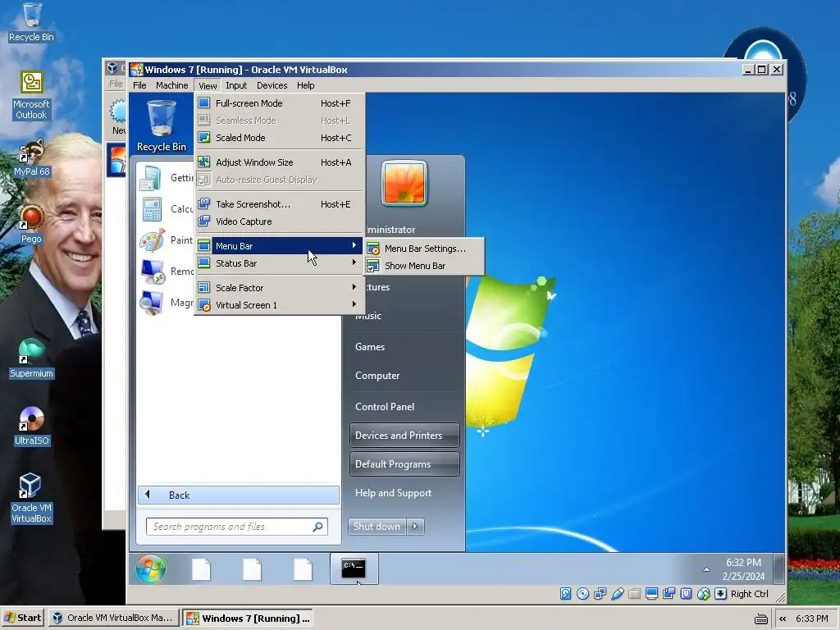Open the Input menu
The height and width of the screenshot is (630, 840).
236,85
